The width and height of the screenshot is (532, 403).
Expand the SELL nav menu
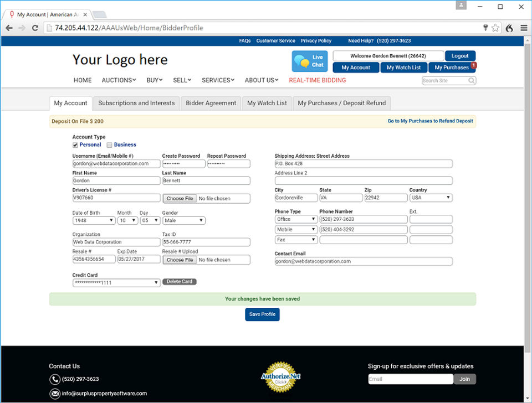[182, 80]
